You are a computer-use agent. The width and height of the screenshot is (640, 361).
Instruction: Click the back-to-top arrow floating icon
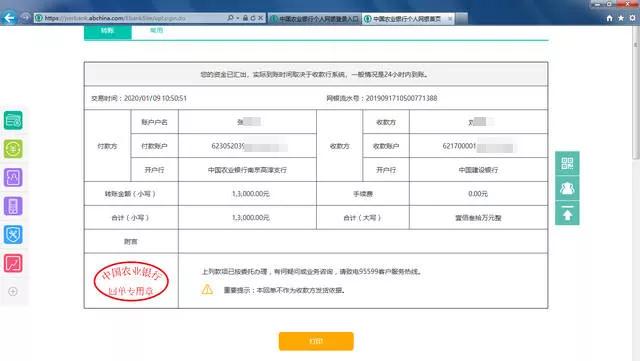567,213
